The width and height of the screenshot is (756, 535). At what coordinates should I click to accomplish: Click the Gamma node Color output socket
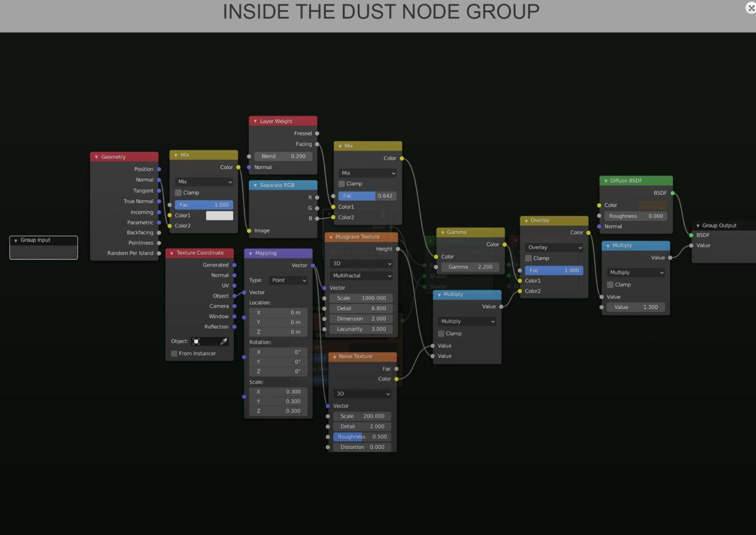point(504,244)
